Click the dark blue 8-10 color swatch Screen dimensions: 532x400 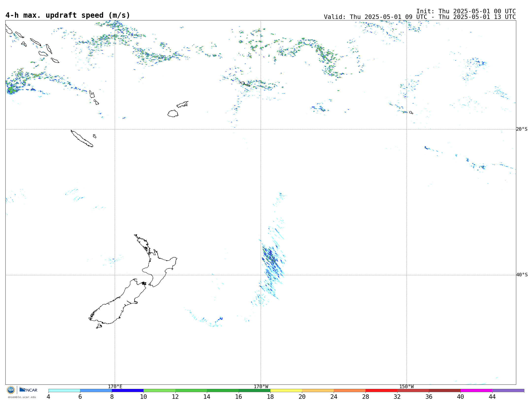(128, 391)
